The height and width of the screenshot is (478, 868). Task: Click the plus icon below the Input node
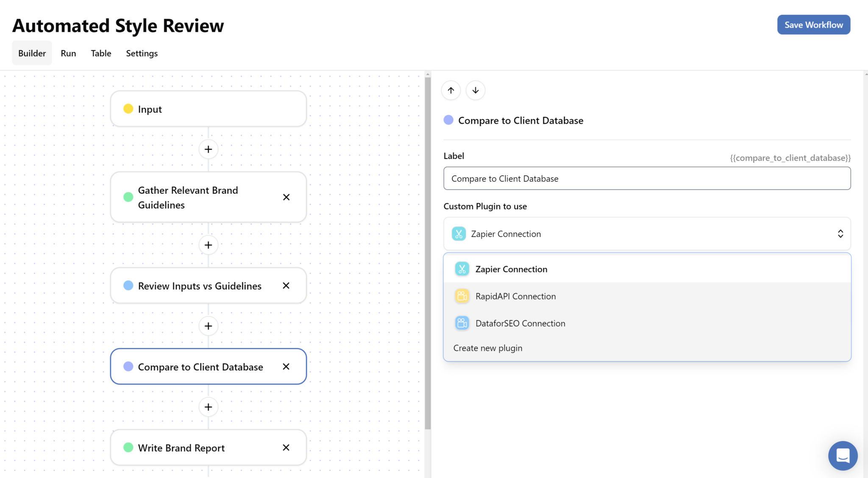point(208,149)
